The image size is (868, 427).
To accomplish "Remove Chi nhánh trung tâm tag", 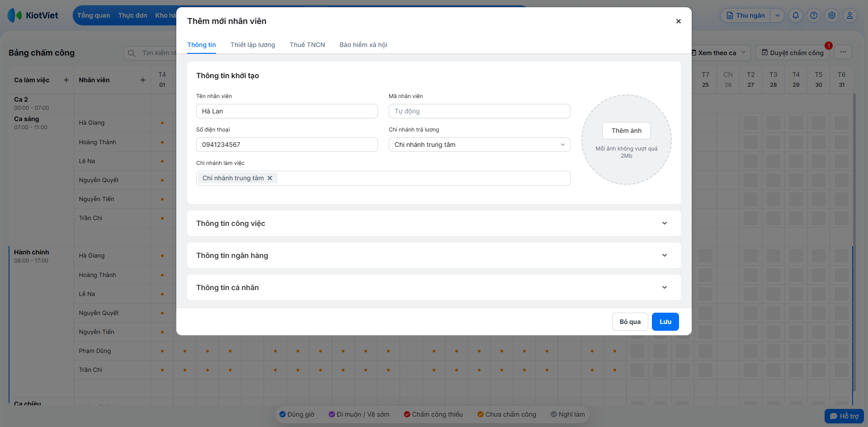I will pyautogui.click(x=270, y=178).
